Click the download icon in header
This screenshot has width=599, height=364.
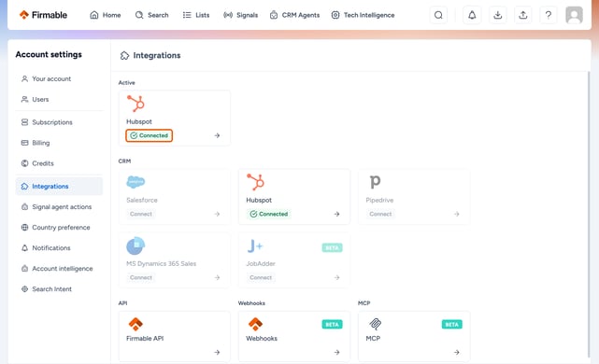pos(498,15)
